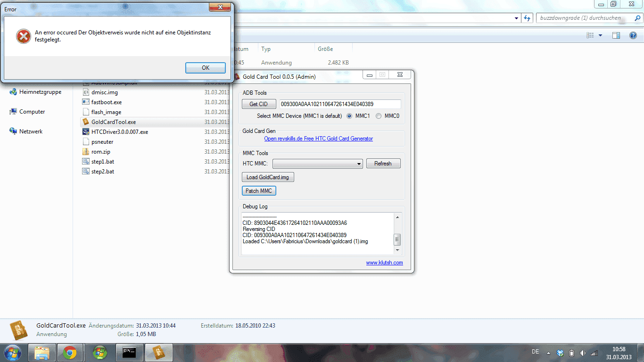Open Windows Explorer from taskbar
The width and height of the screenshot is (644, 362).
pos(42,353)
